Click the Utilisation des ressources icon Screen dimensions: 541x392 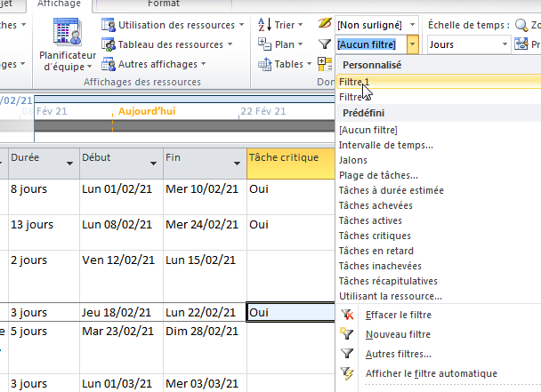pyautogui.click(x=109, y=25)
